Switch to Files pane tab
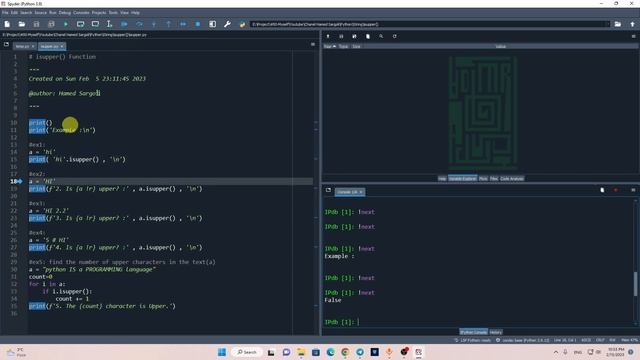This screenshot has height=360, width=640. click(x=494, y=178)
